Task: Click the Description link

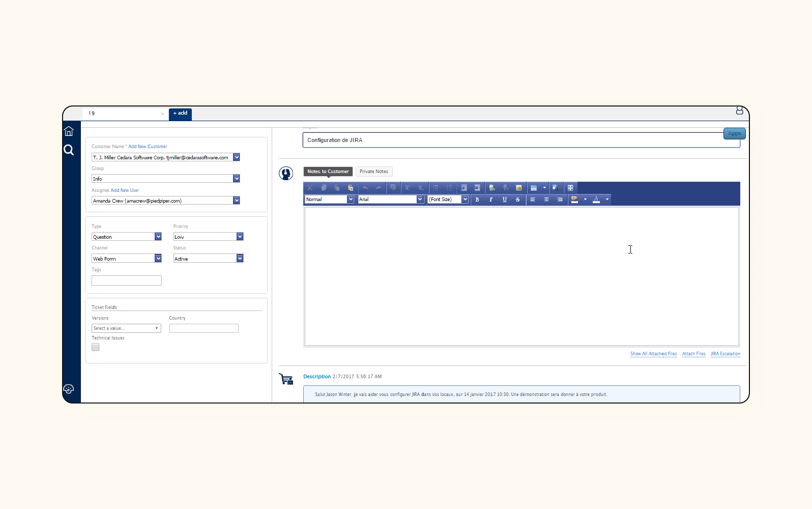Action: (x=317, y=377)
